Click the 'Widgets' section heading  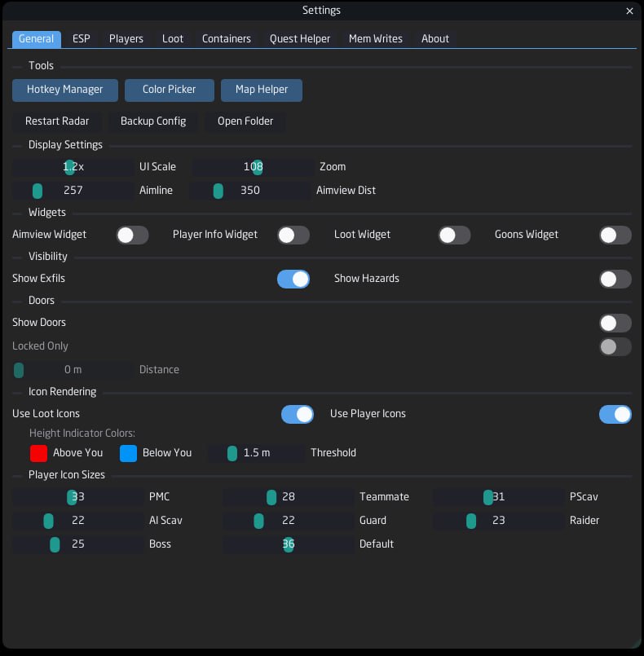click(x=46, y=213)
